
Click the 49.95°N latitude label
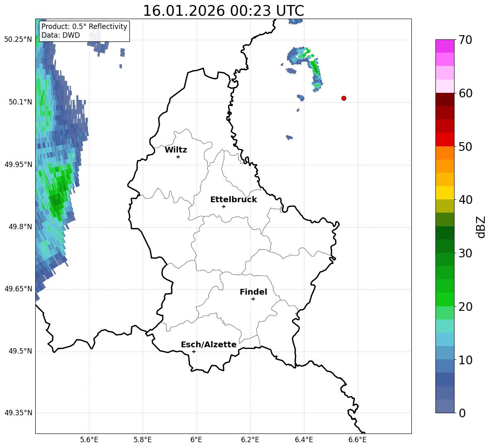[x=19, y=164]
